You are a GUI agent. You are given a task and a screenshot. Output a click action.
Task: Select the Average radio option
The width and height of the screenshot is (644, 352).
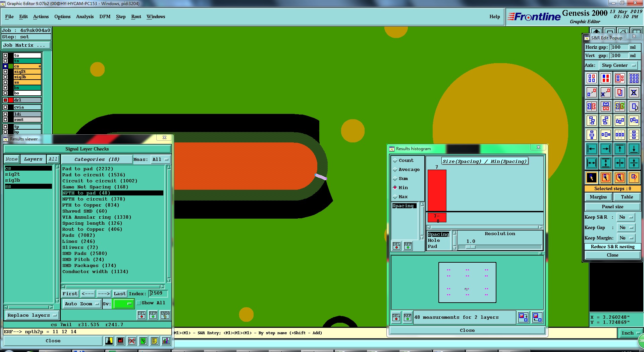tap(395, 170)
